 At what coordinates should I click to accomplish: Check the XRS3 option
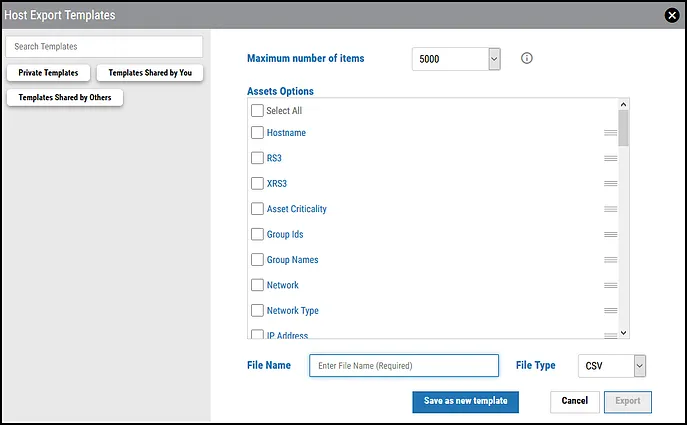pos(257,183)
